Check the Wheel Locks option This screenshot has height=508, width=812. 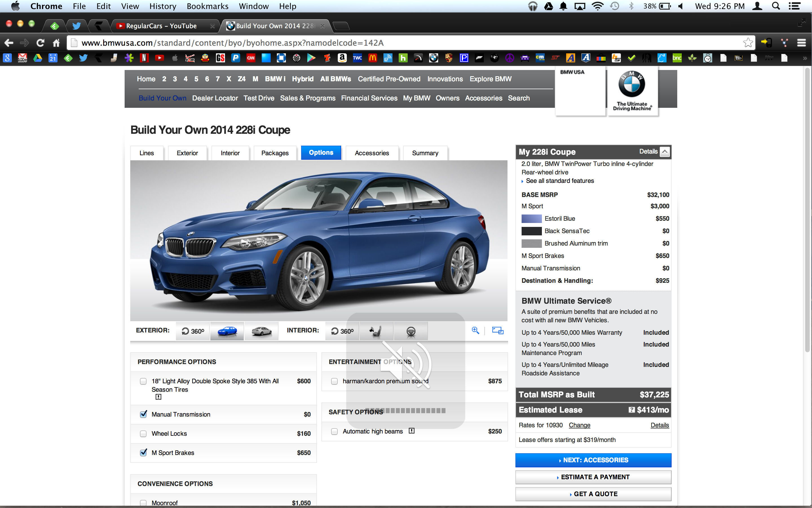click(x=143, y=434)
